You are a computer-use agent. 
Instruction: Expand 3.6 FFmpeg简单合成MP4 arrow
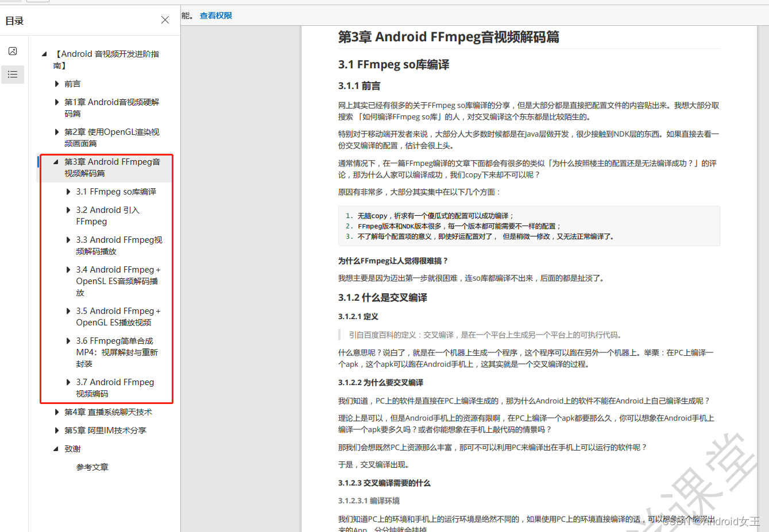tap(68, 341)
